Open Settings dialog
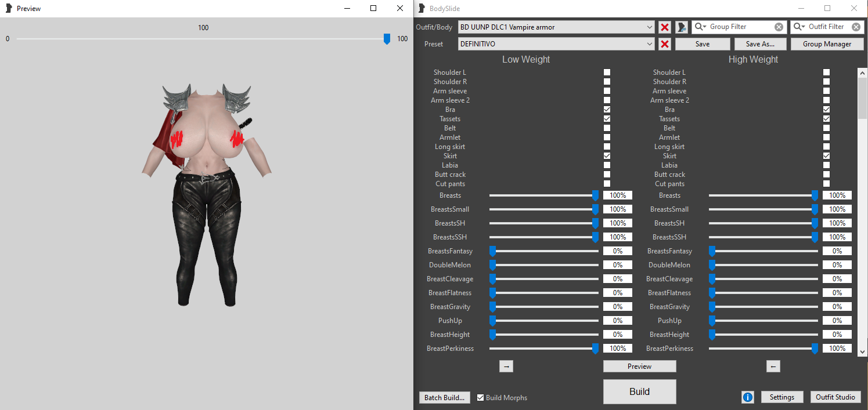 (x=781, y=397)
